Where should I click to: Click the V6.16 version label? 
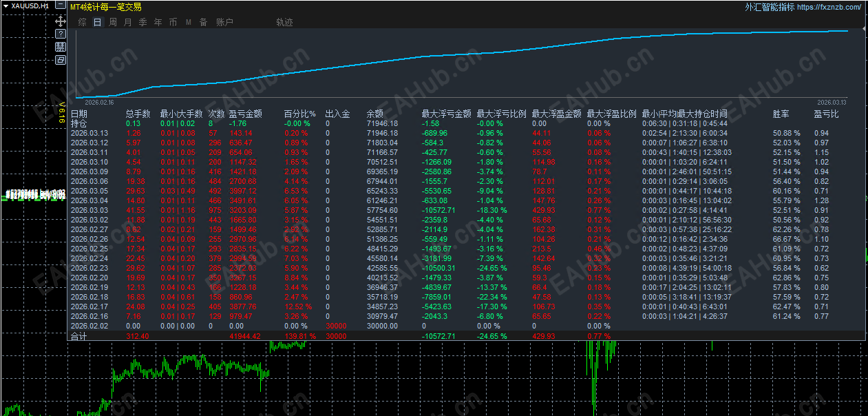62,112
